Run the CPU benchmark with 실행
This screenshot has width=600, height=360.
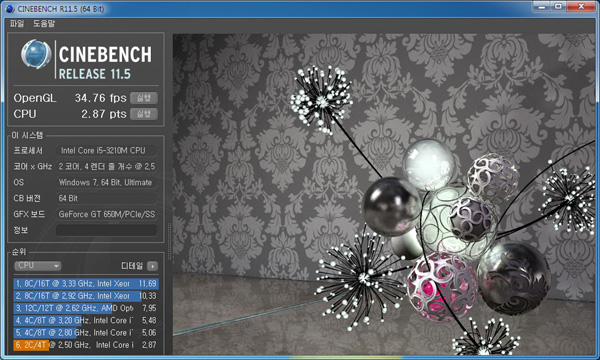[144, 114]
